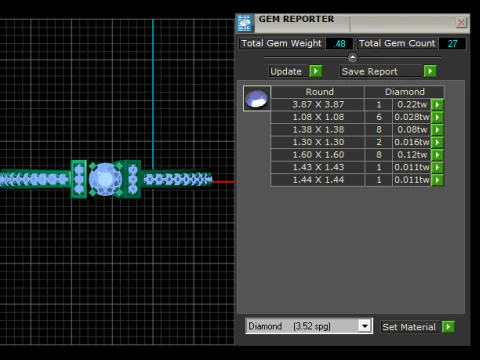The image size is (480, 360).
Task: Click the quantity 6 cell in 1.08 row
Action: click(x=379, y=117)
